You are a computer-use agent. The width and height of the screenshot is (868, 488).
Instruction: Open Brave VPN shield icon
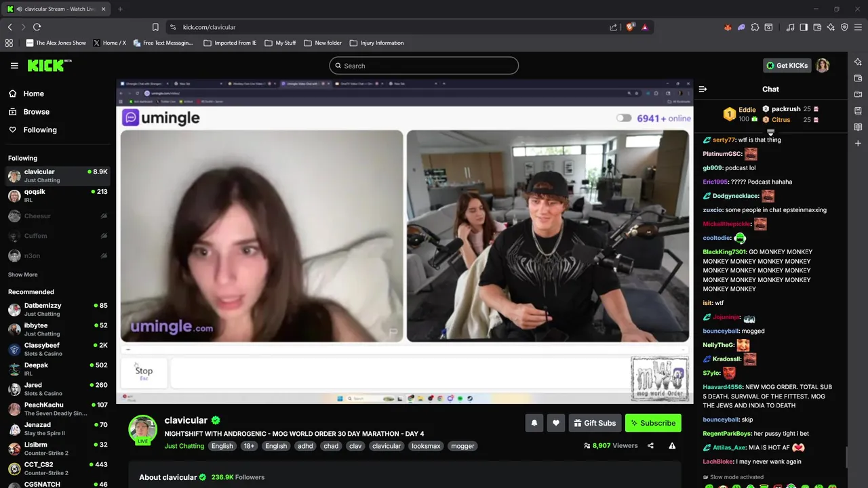pos(844,27)
